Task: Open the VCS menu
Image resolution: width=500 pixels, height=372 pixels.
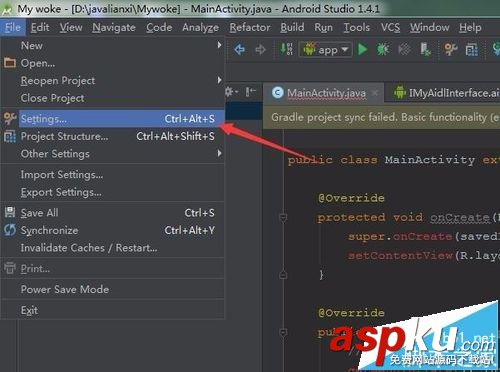Action: click(390, 27)
